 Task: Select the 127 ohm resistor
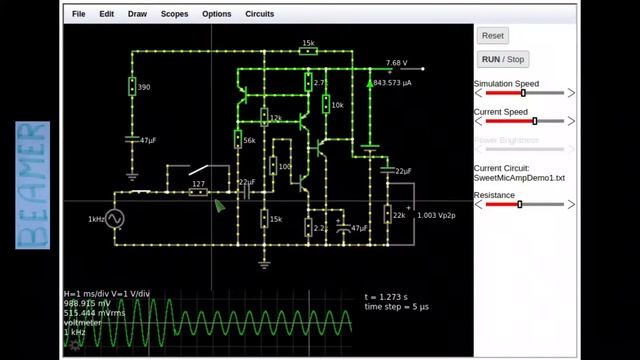[198, 192]
